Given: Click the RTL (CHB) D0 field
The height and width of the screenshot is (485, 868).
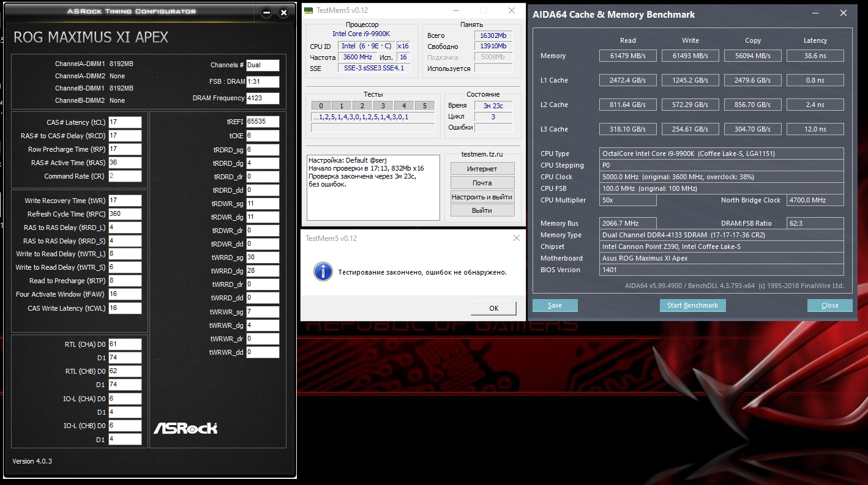Looking at the screenshot, I should [125, 371].
